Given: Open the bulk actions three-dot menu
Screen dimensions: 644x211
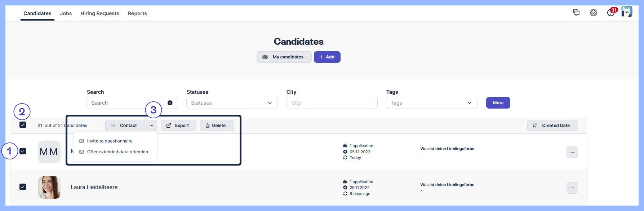Looking at the screenshot, I should [151, 126].
